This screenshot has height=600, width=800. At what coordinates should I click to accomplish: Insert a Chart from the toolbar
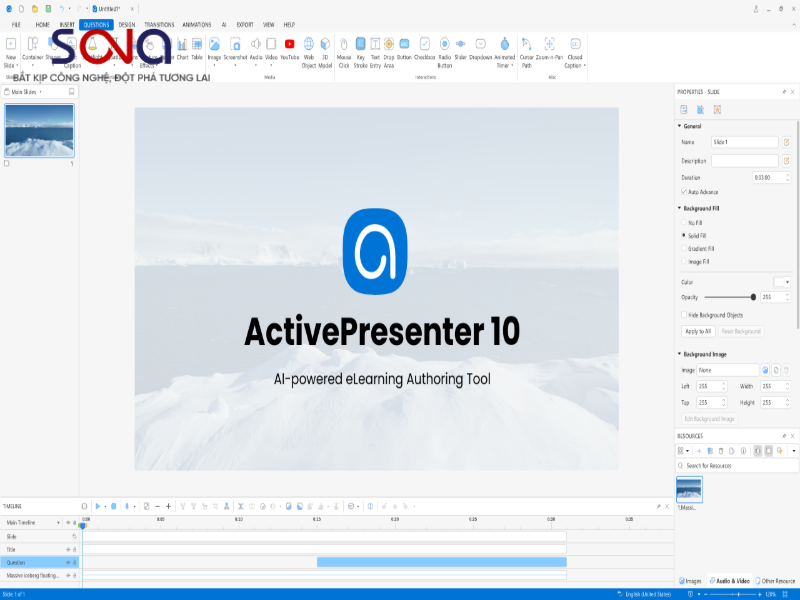point(182,44)
